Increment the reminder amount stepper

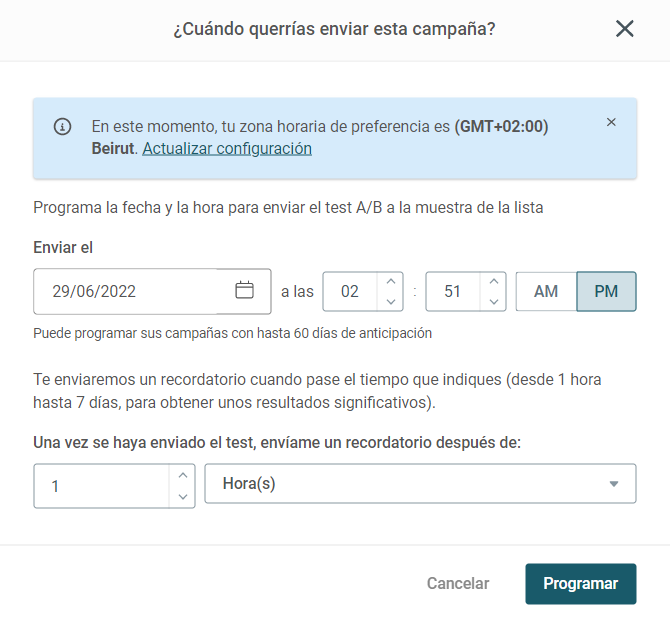pos(183,475)
